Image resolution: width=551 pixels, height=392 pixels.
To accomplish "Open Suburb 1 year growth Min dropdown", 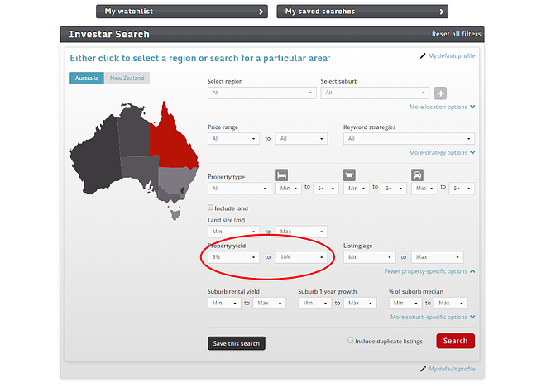I will pyautogui.click(x=314, y=303).
